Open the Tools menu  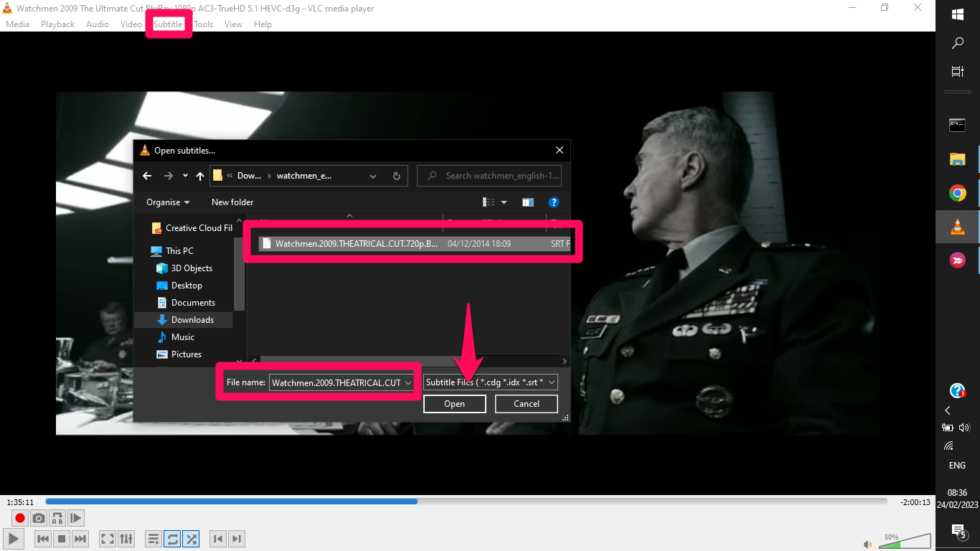pos(204,24)
